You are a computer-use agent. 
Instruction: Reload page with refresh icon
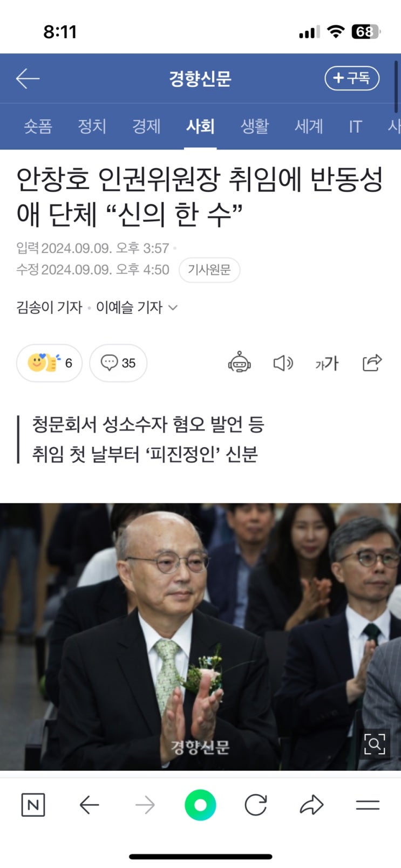coord(256,805)
